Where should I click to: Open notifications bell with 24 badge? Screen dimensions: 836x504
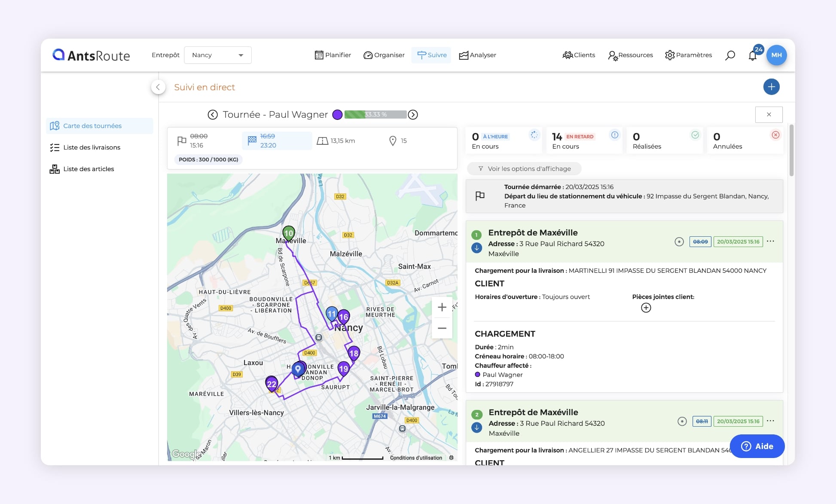(753, 55)
